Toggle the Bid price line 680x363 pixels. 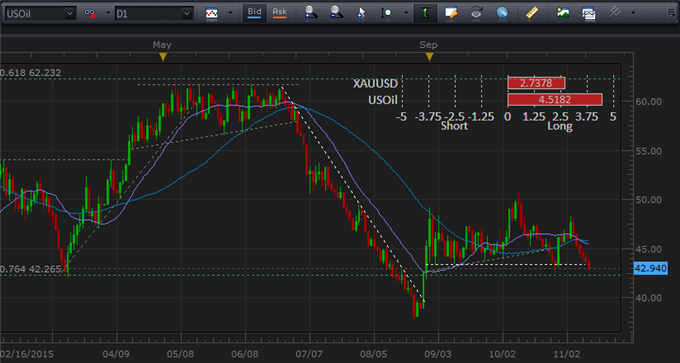254,13
